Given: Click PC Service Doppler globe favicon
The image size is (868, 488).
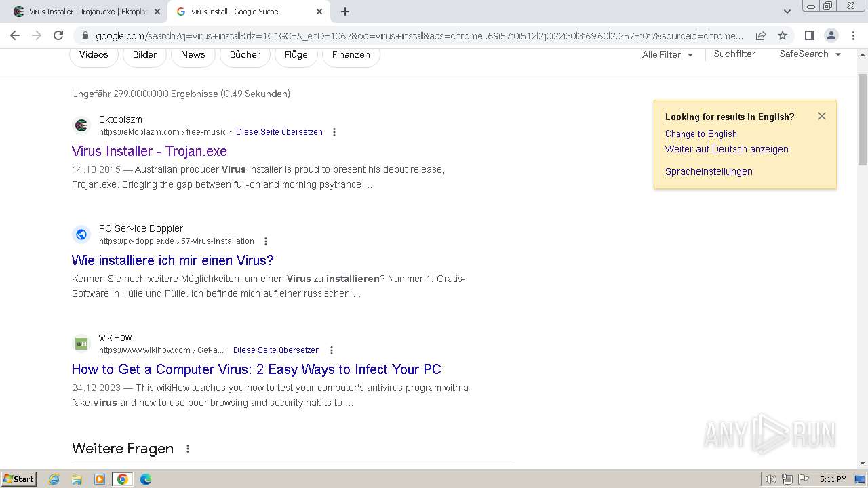Looking at the screenshot, I should [x=81, y=235].
